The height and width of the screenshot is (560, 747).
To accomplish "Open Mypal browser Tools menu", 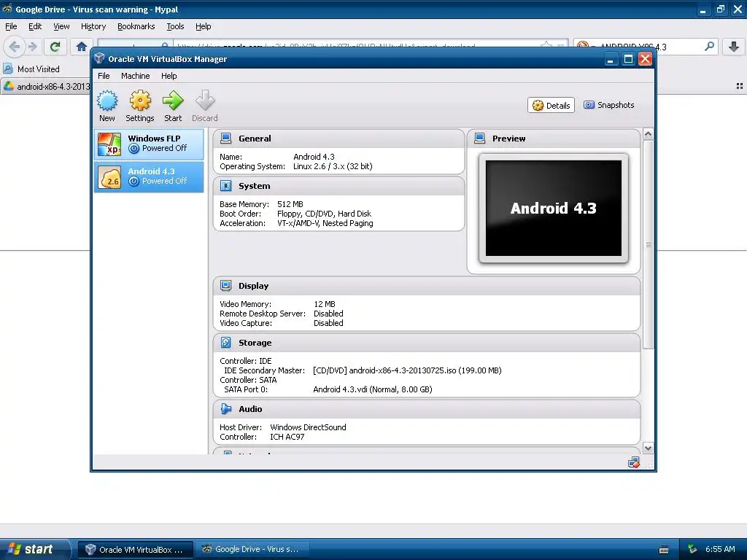I will [175, 26].
